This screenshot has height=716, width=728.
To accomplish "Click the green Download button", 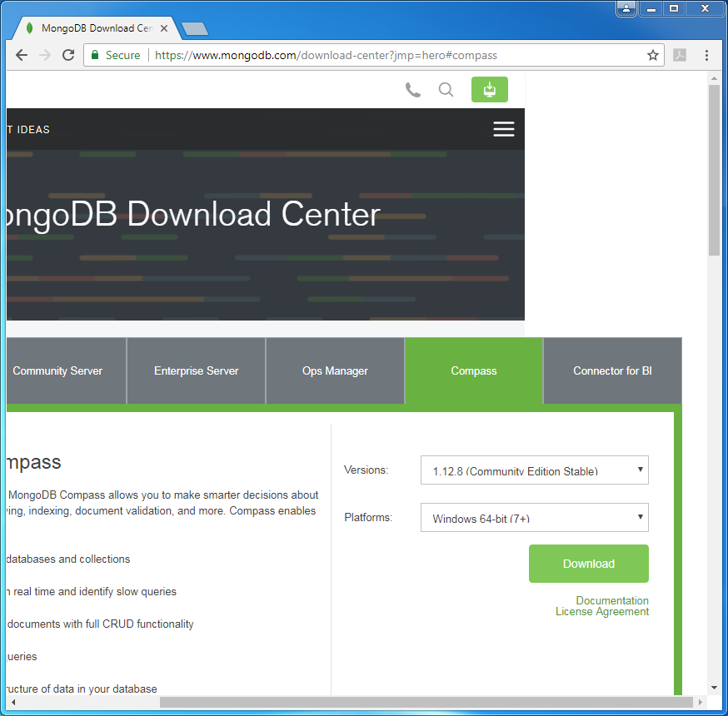I will click(589, 564).
